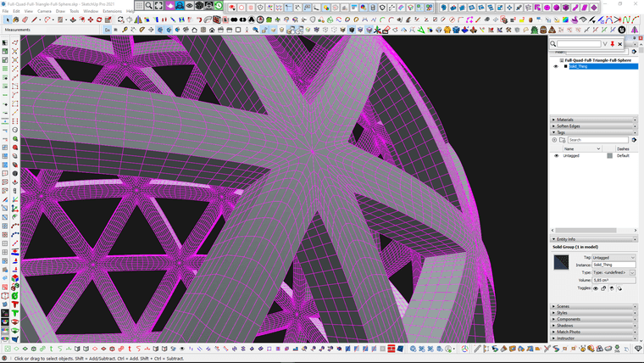Screen dimensions: 644x363
Task: Open the Camera menu
Action: coord(44,11)
